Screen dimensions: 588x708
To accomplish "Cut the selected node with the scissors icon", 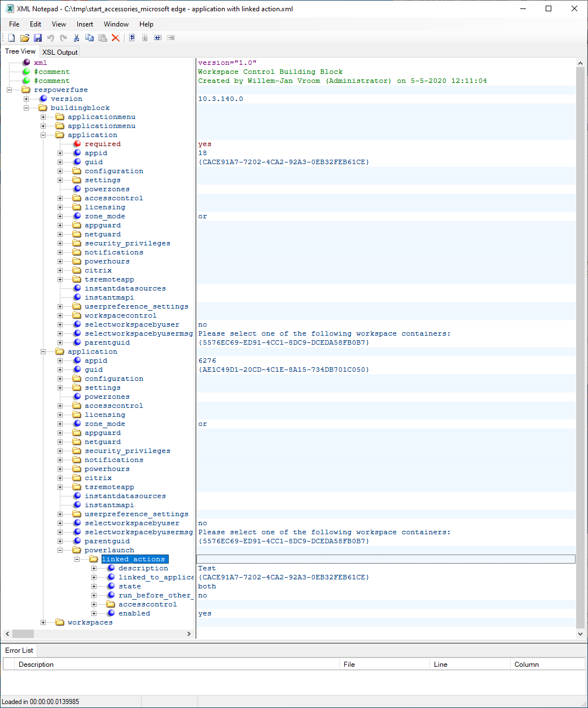I will pyautogui.click(x=76, y=38).
